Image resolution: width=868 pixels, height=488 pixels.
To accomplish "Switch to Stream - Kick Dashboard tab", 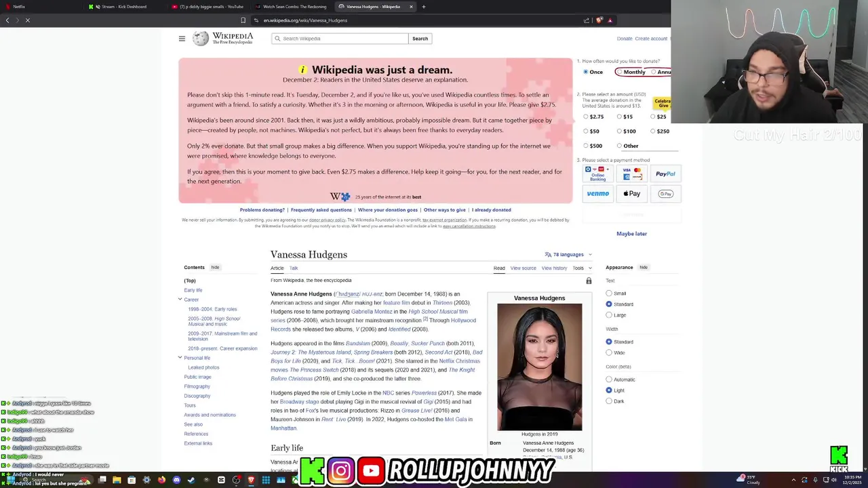I will pos(123,7).
